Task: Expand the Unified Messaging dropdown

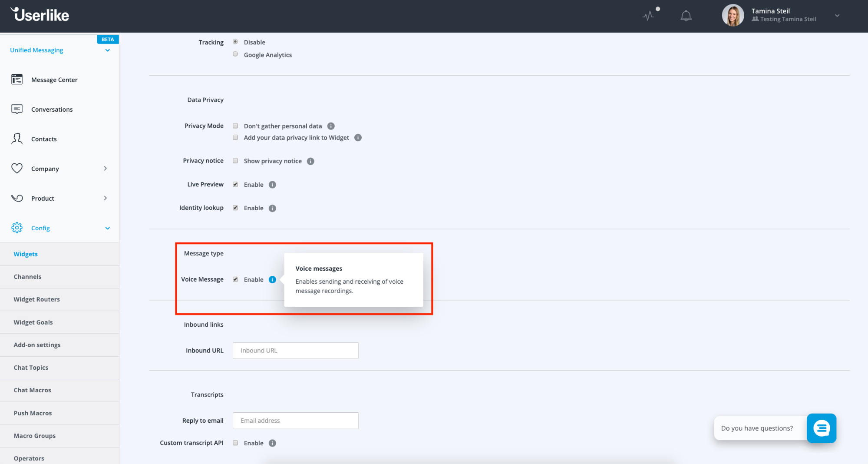Action: 108,50
